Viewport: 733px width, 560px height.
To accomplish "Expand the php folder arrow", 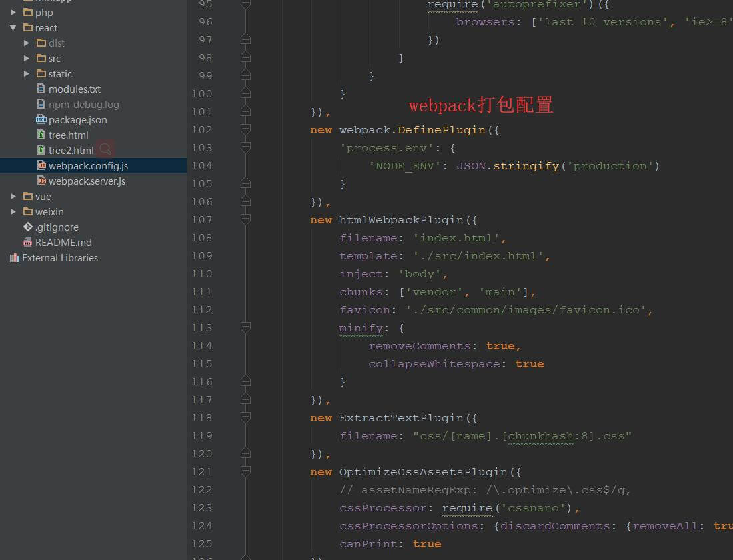I will pos(13,13).
